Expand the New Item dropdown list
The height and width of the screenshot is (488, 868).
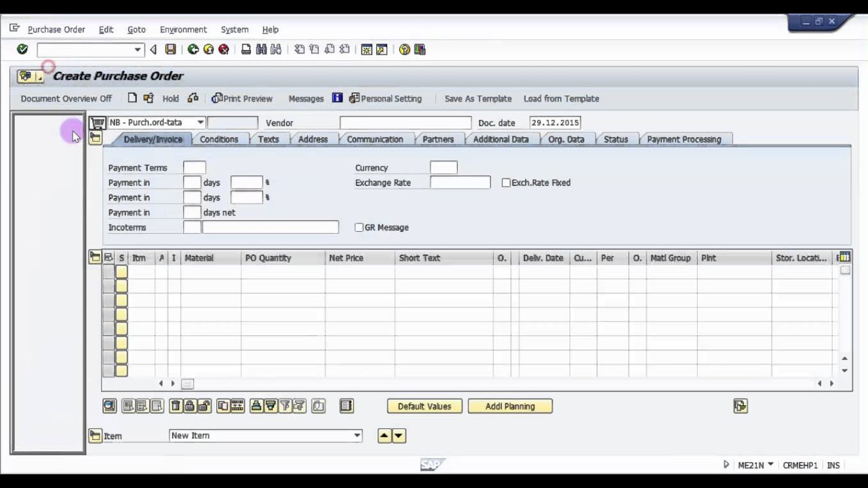357,436
